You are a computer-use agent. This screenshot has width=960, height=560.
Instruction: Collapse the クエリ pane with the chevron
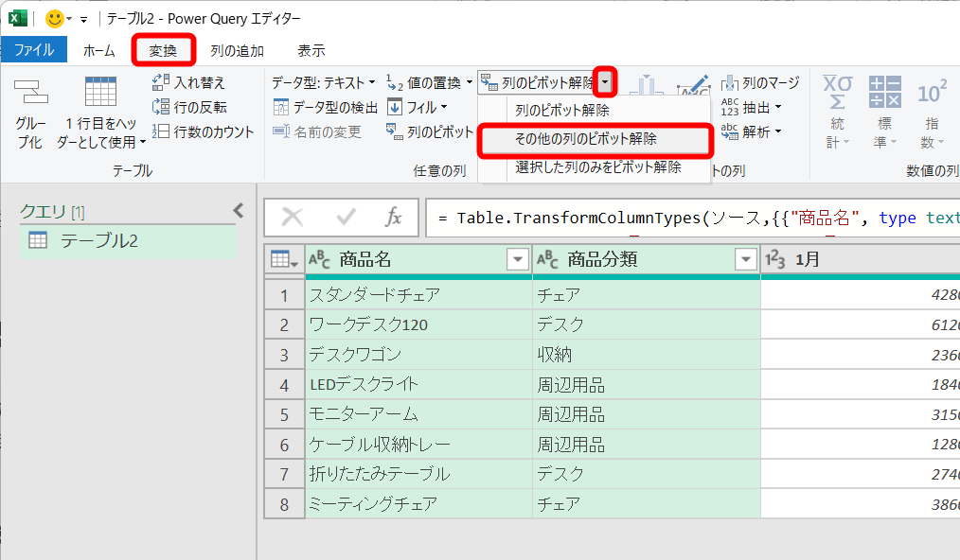(239, 211)
